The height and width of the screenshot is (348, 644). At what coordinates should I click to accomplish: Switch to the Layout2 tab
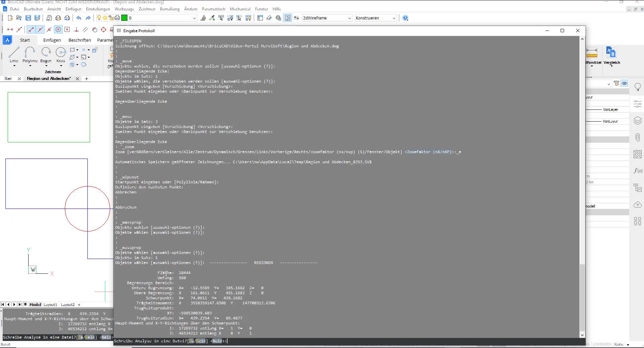(68, 305)
